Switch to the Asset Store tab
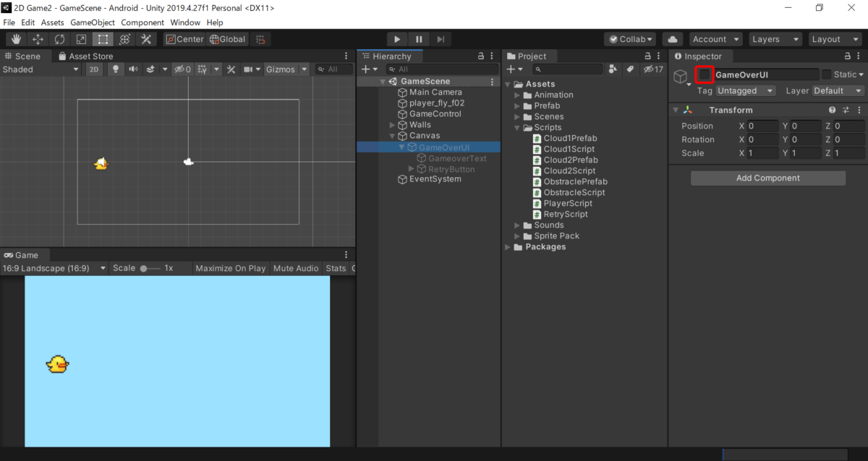This screenshot has width=868, height=461. [85, 56]
